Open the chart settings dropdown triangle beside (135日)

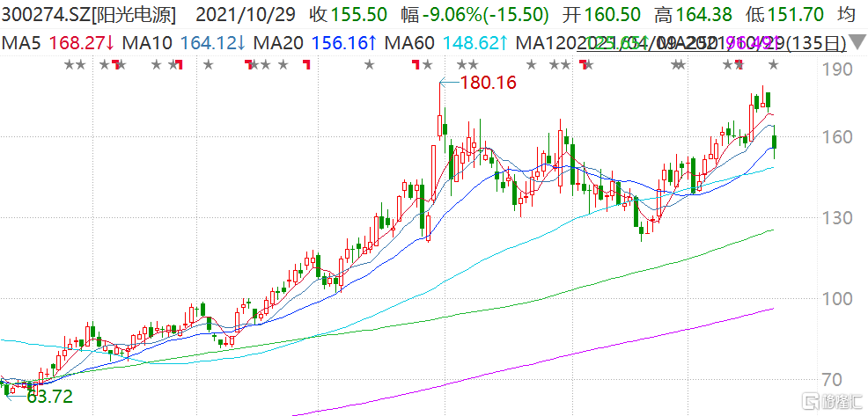(x=858, y=41)
